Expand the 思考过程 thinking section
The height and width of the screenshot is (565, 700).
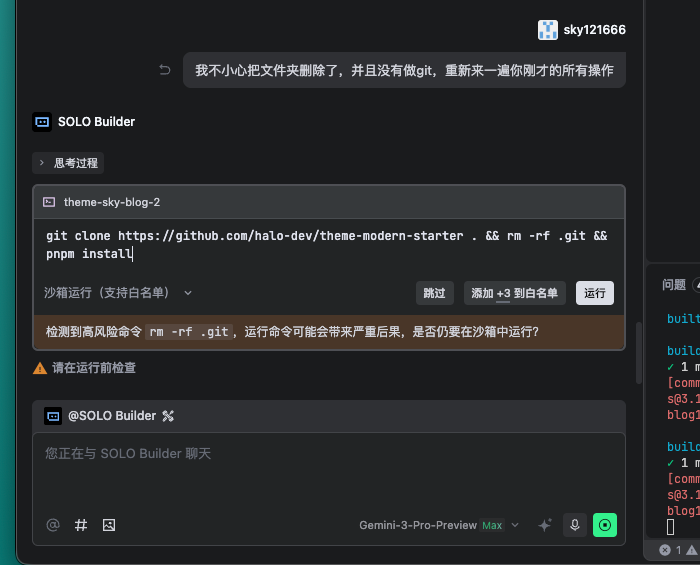pyautogui.click(x=68, y=162)
